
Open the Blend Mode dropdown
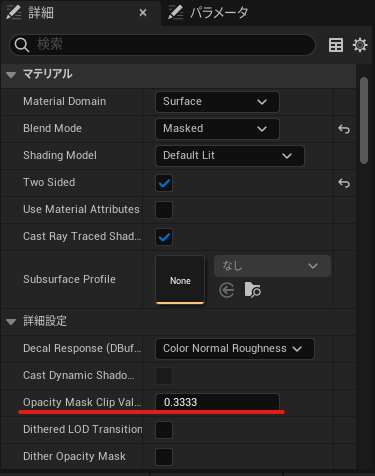(217, 129)
